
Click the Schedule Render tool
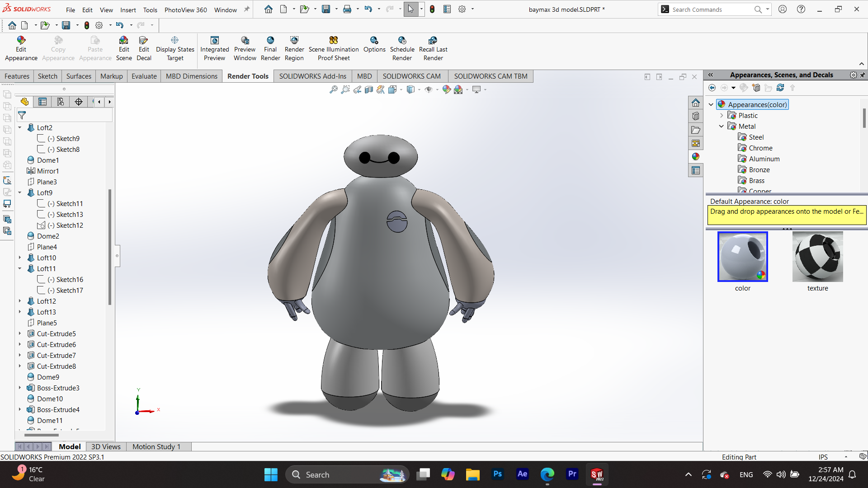pyautogui.click(x=402, y=47)
